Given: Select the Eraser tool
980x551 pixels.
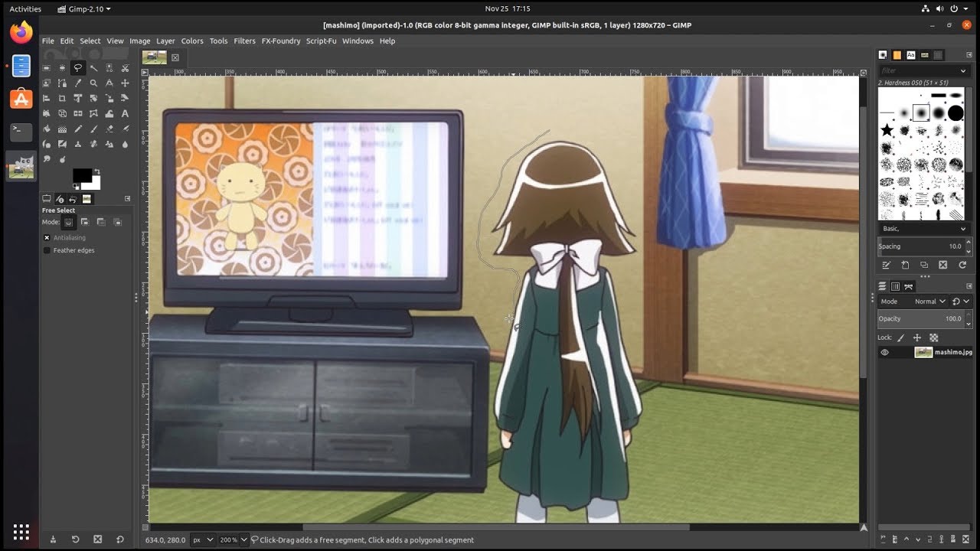Looking at the screenshot, I should tap(109, 129).
